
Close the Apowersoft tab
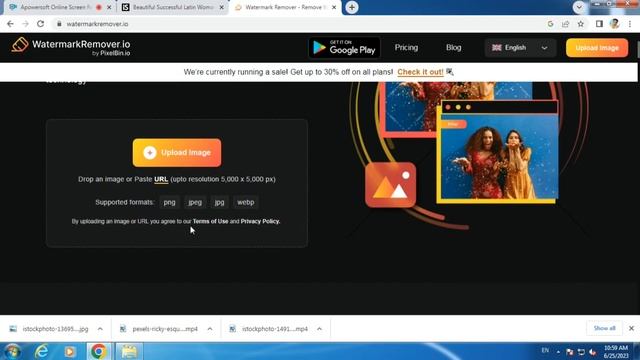(x=109, y=7)
